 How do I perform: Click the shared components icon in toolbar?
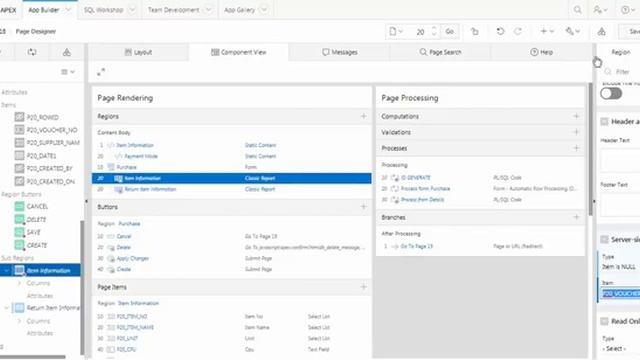click(602, 31)
